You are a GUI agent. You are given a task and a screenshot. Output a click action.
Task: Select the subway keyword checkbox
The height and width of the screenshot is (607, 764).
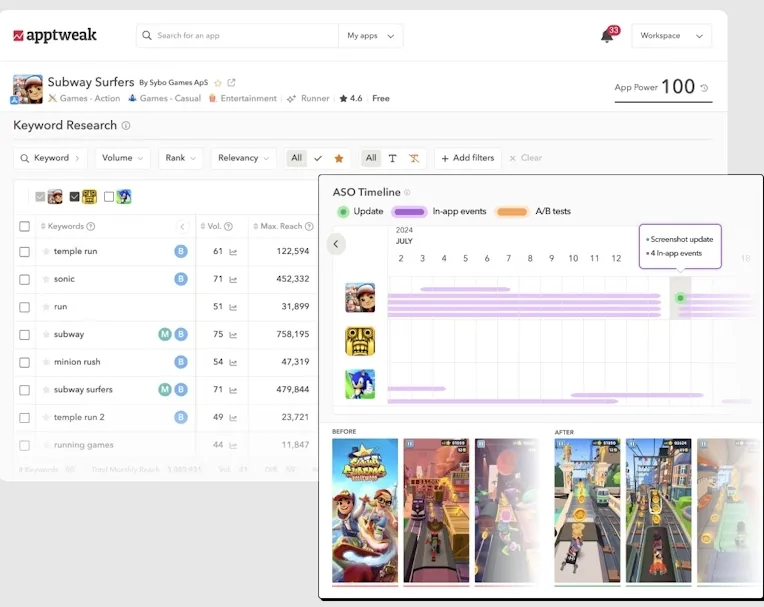point(24,334)
